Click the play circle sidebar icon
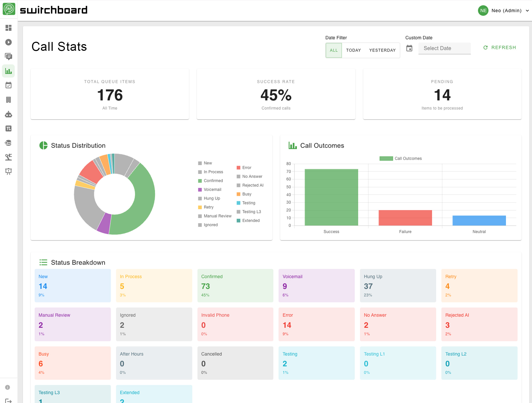 click(9, 42)
